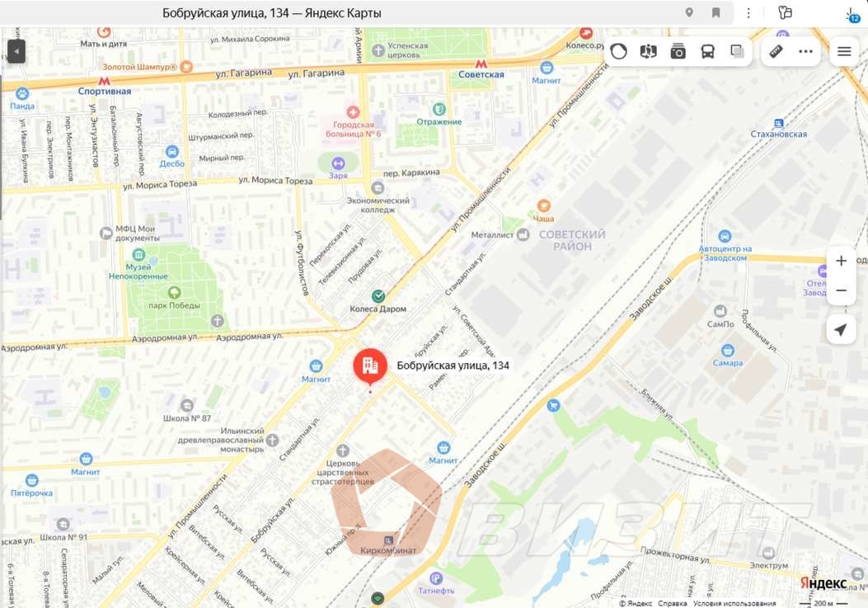Open the hamburger main menu
Screen dimensions: 868x608
tap(844, 51)
